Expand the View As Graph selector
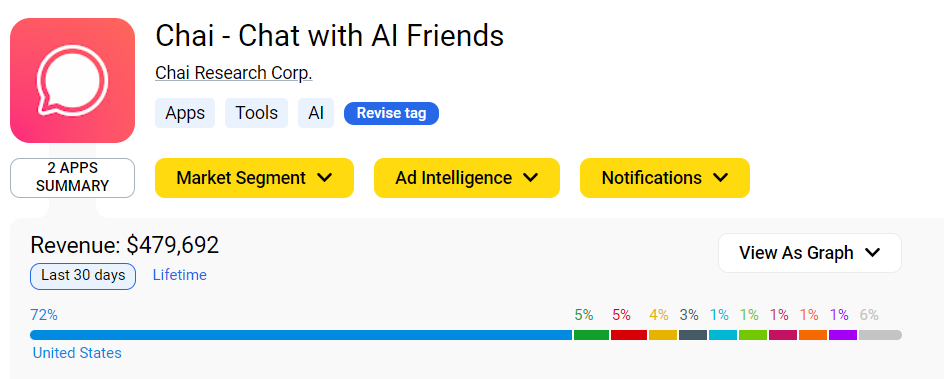Image resolution: width=944 pixels, height=379 pixels. tap(810, 253)
